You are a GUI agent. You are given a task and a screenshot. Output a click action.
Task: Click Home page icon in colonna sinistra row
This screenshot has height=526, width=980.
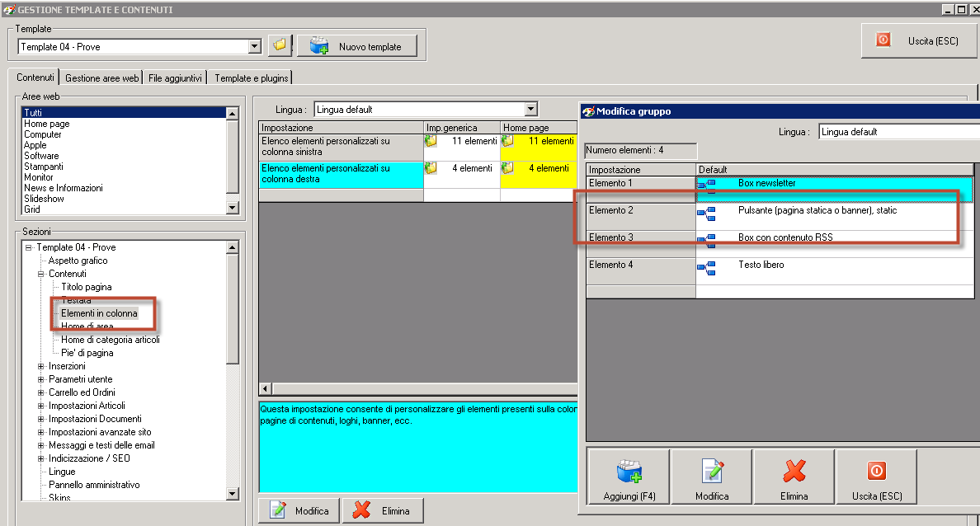point(507,141)
